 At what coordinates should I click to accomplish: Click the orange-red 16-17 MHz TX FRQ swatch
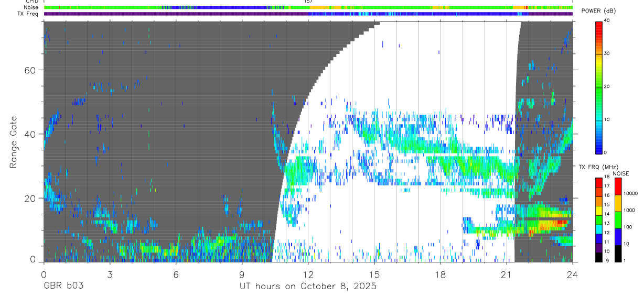[599, 192]
